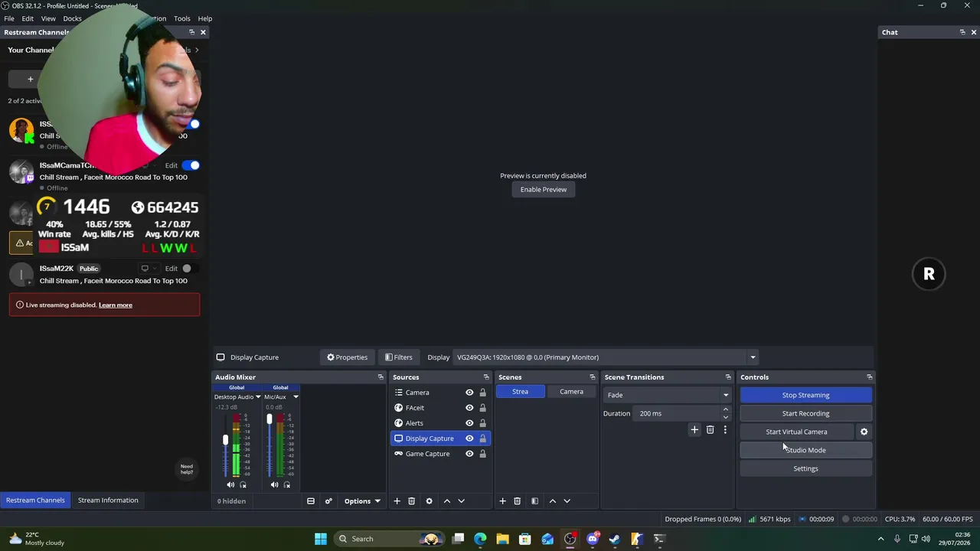The image size is (980, 551).
Task: Open the Help menu
Action: [205, 18]
